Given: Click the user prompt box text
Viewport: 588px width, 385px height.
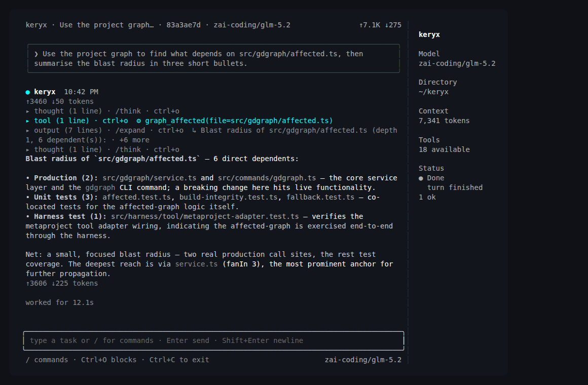Looking at the screenshot, I should pyautogui.click(x=199, y=58).
